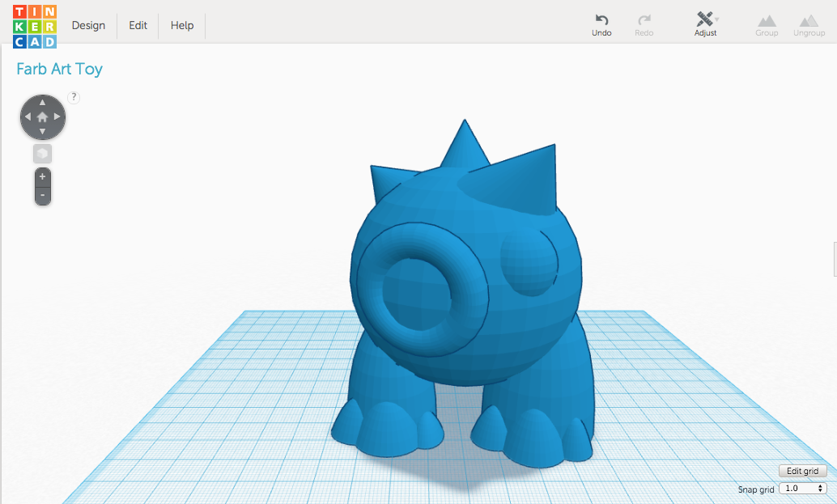The image size is (837, 504).
Task: Open the Adjust tool
Action: point(703,20)
